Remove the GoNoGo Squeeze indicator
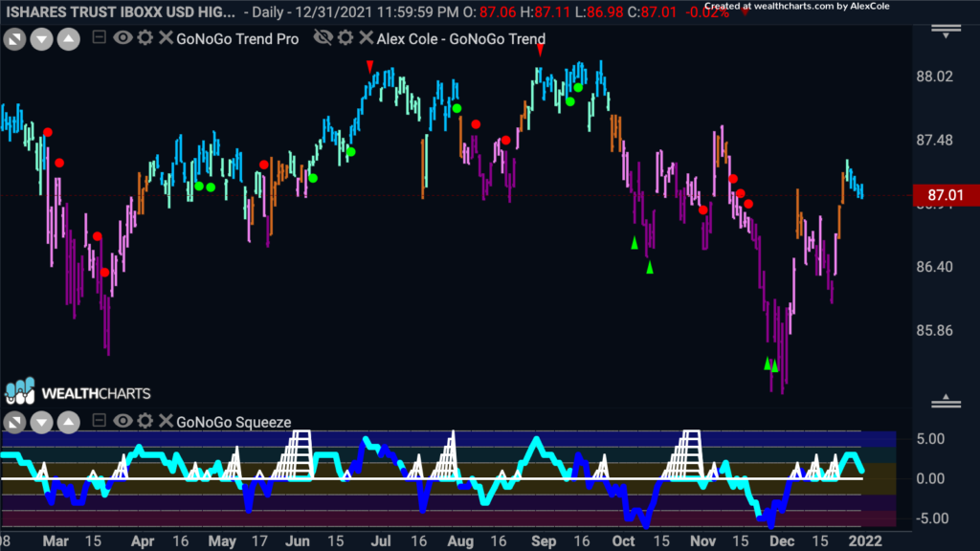 click(166, 421)
